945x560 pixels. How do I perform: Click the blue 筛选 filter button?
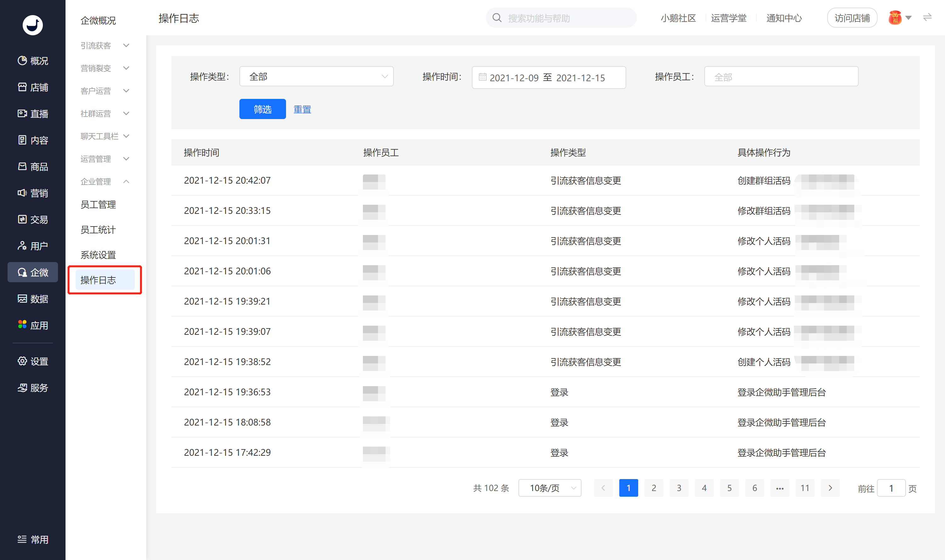pyautogui.click(x=262, y=109)
